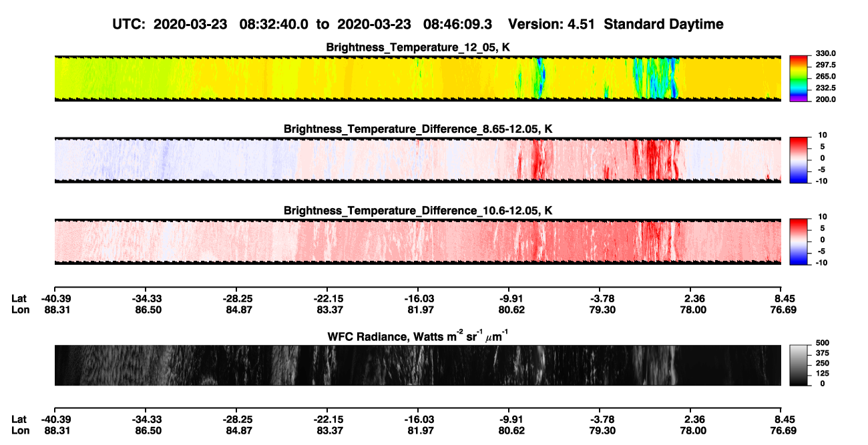Click the Brightness_Temperature_12_05, K panel title

[x=418, y=47]
